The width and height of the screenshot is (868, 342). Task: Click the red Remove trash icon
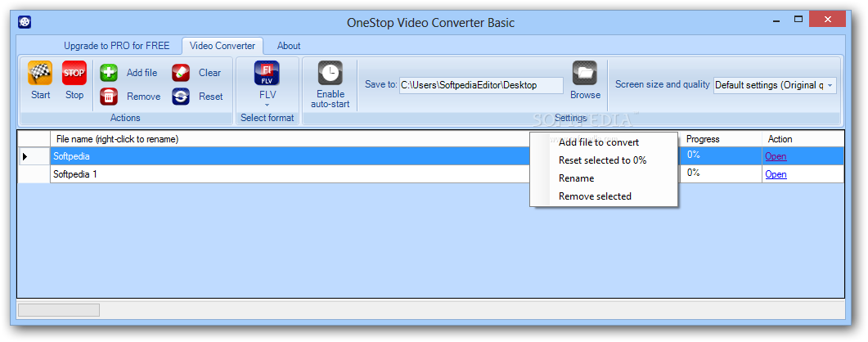109,97
